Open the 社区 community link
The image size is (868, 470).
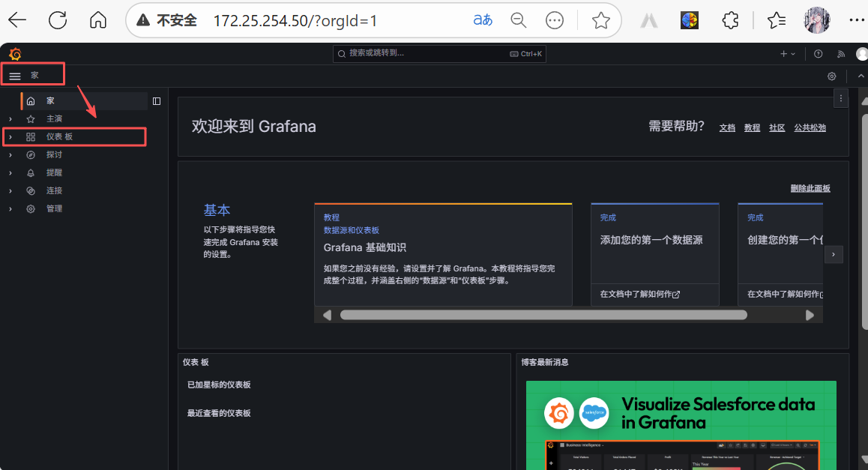click(x=777, y=128)
